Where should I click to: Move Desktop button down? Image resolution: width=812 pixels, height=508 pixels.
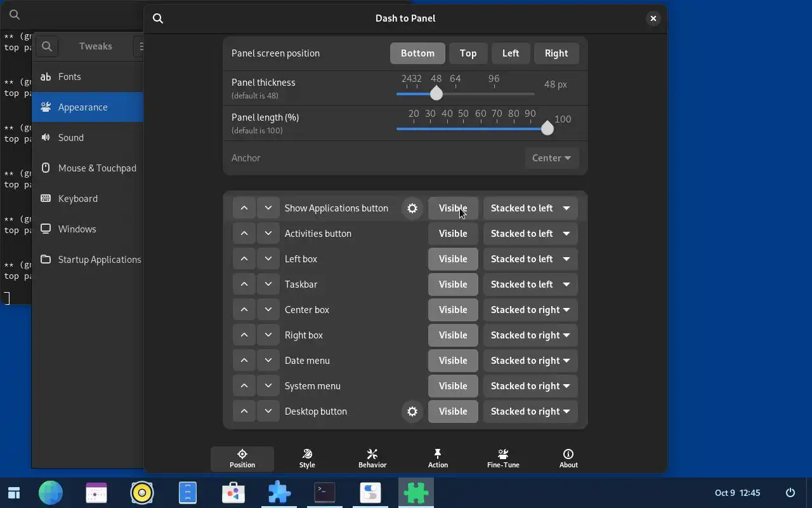coord(268,411)
